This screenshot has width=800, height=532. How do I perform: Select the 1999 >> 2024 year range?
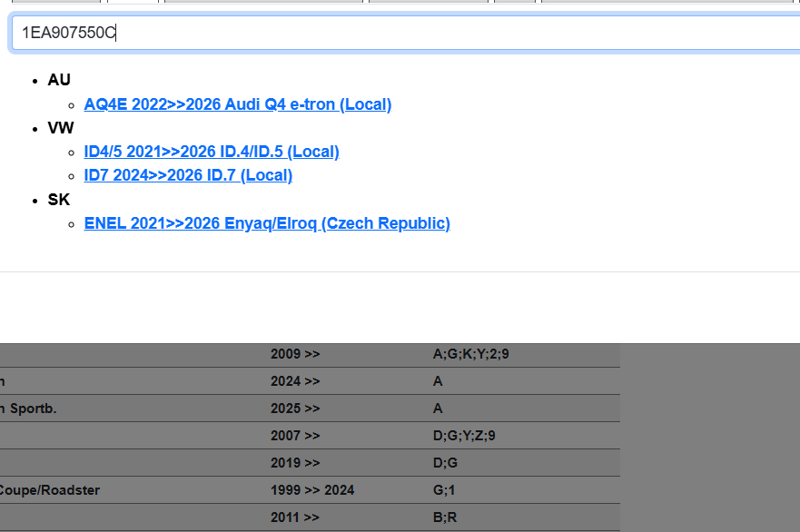pyautogui.click(x=312, y=490)
